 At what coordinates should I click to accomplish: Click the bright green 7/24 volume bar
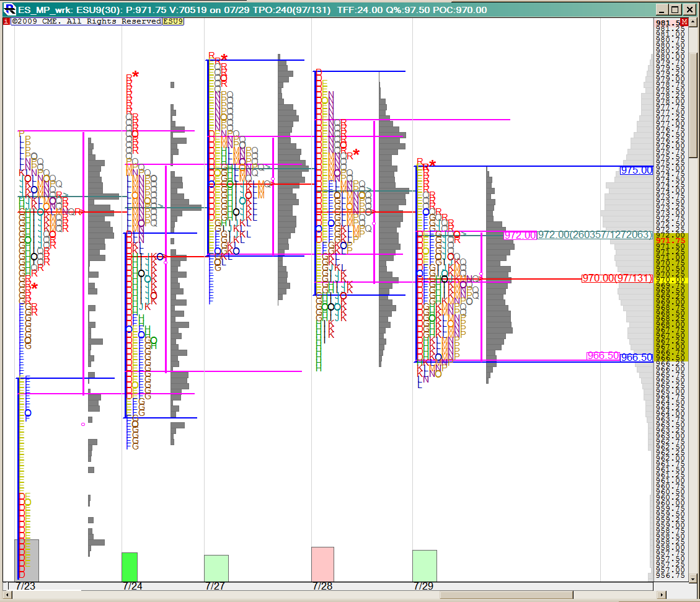pos(129,567)
